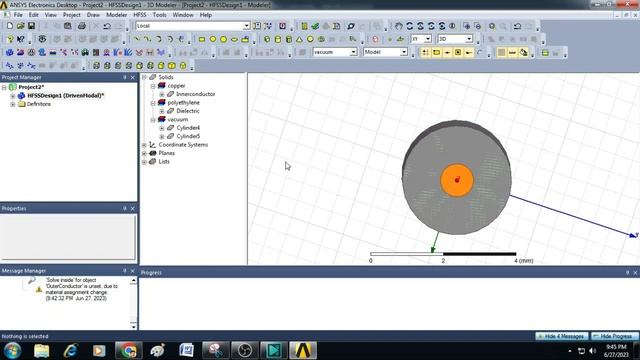The height and width of the screenshot is (360, 640).
Task: Click the Message Manager scroll up arrow
Action: click(133, 280)
